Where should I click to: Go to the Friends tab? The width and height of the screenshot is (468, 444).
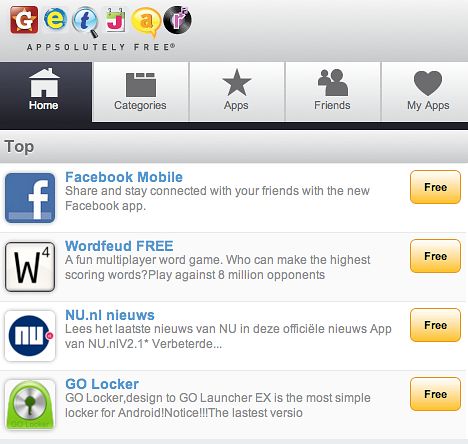point(332,92)
